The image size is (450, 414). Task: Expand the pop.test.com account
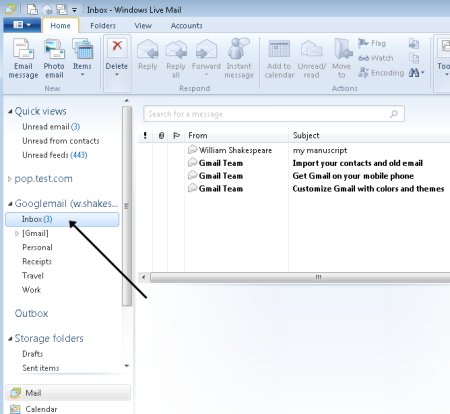10,179
